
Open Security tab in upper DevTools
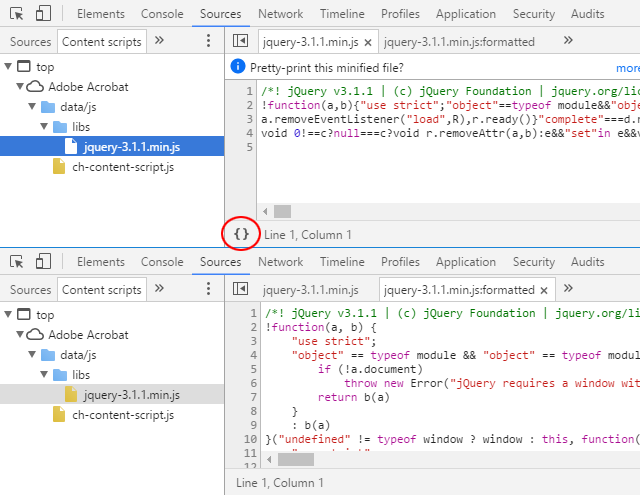click(x=534, y=14)
